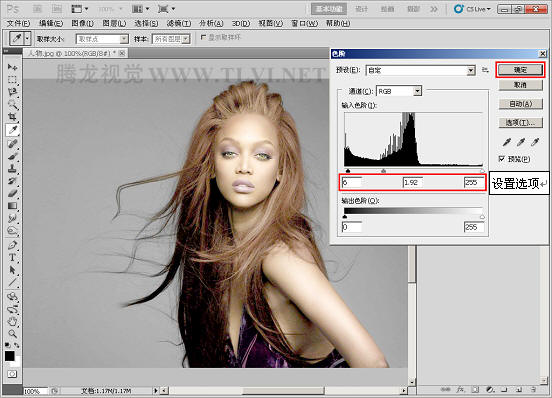Select the 3D Camera Rotate tool
This screenshot has height=398, width=552.
(12, 309)
